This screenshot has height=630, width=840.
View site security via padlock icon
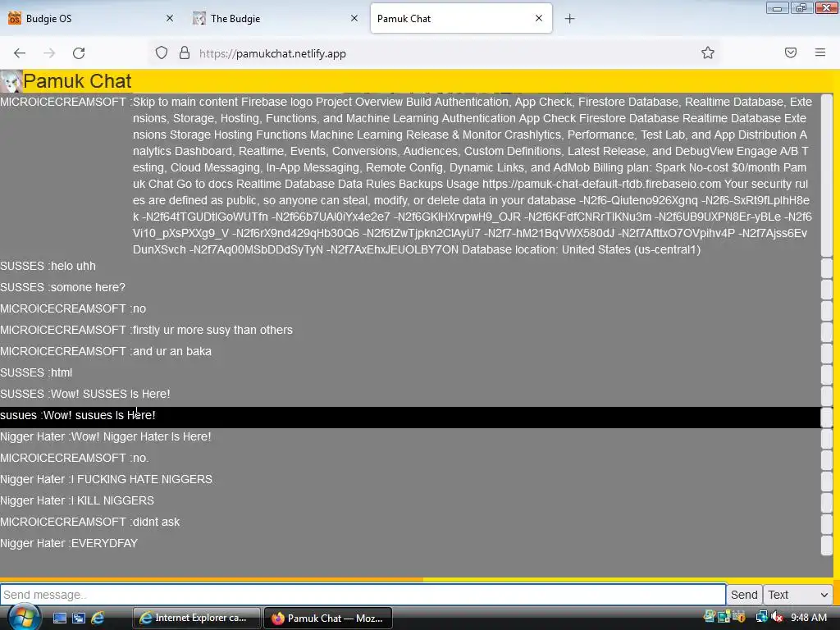(185, 53)
